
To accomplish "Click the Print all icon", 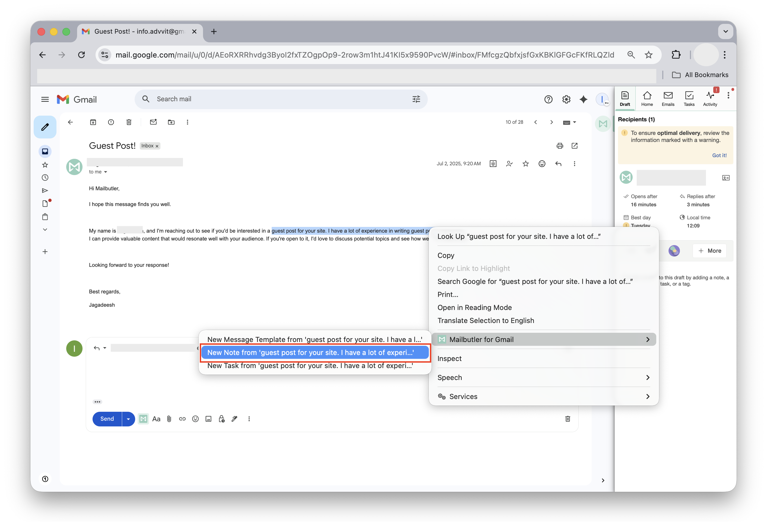I will tap(560, 146).
